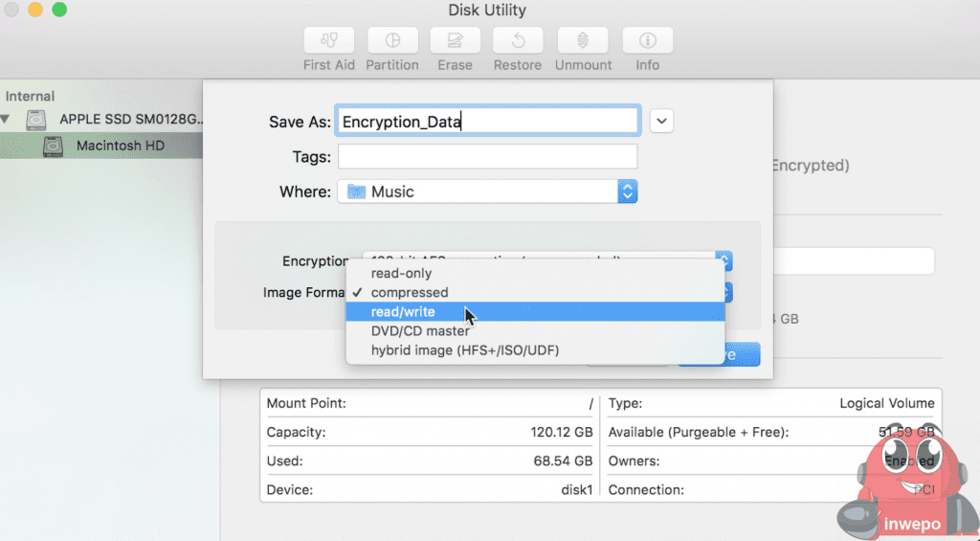The image size is (980, 541).
Task: Choose the checked compressed option
Action: tap(410, 292)
